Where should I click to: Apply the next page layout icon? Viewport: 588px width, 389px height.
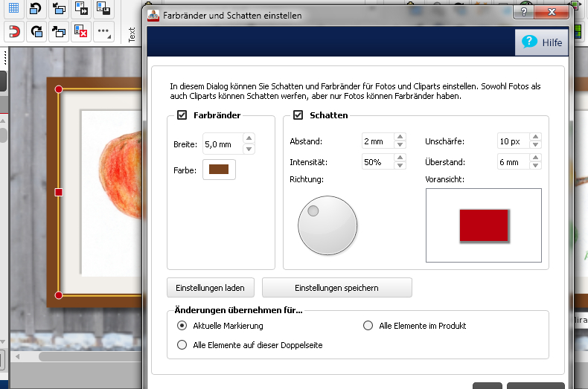[x=80, y=8]
